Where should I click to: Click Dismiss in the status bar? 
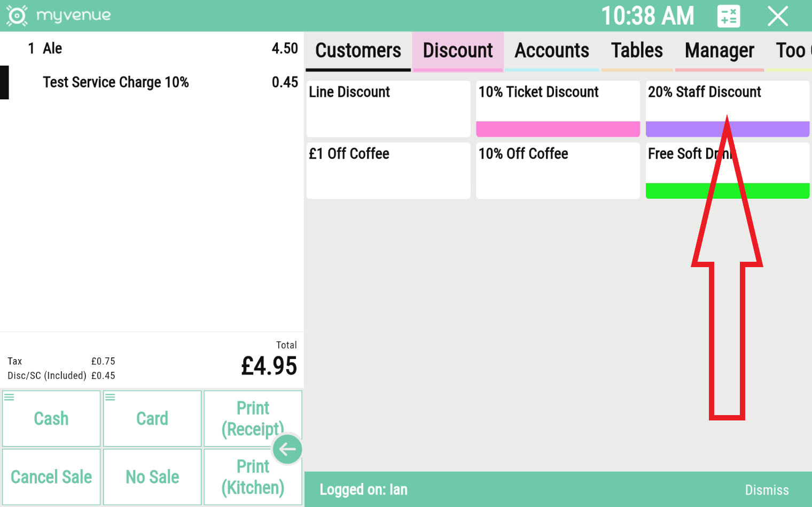767,490
